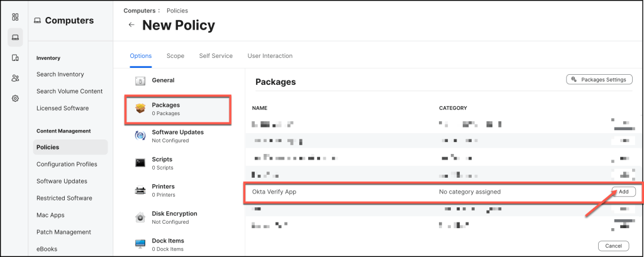Click the dashboard grid icon in left rail
This screenshot has width=644, height=257.
15,17
